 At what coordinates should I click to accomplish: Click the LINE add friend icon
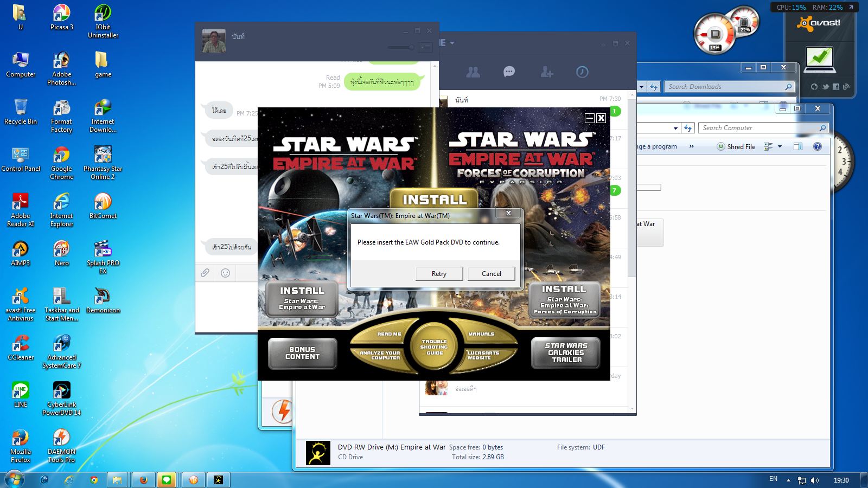(546, 72)
